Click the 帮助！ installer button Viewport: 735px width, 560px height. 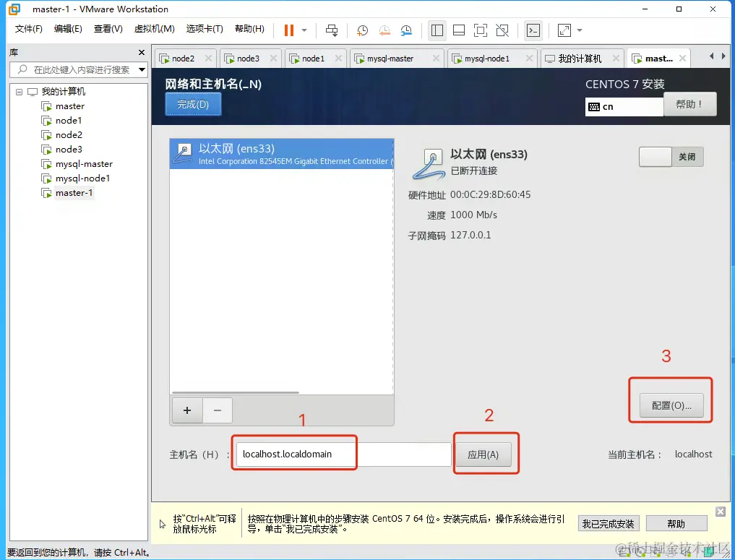689,104
